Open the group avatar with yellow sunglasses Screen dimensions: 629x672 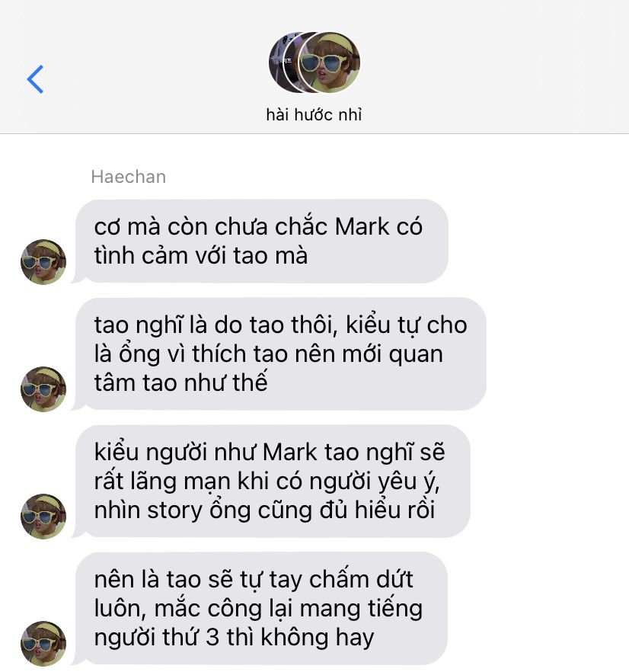click(330, 62)
